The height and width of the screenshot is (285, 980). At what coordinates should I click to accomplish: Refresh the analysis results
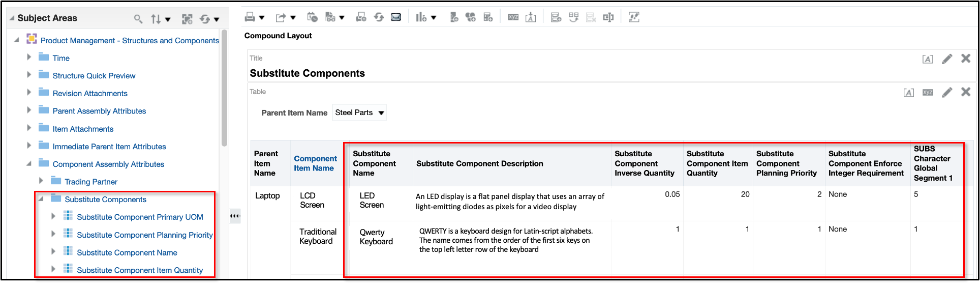(x=379, y=17)
